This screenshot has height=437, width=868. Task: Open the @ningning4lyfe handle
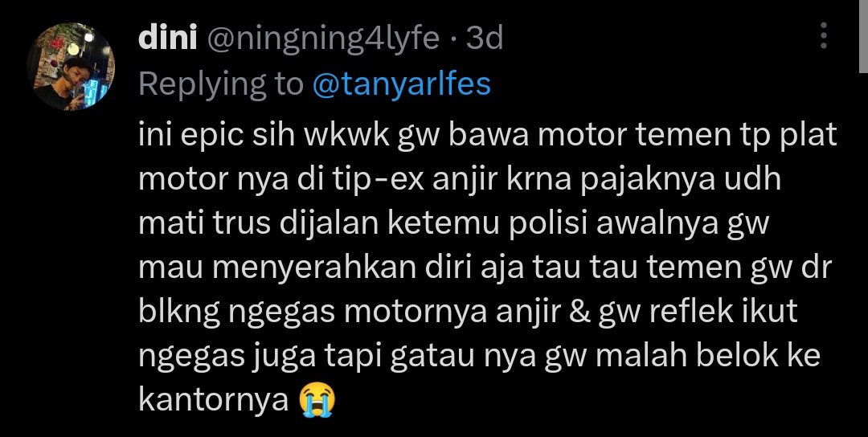click(323, 39)
